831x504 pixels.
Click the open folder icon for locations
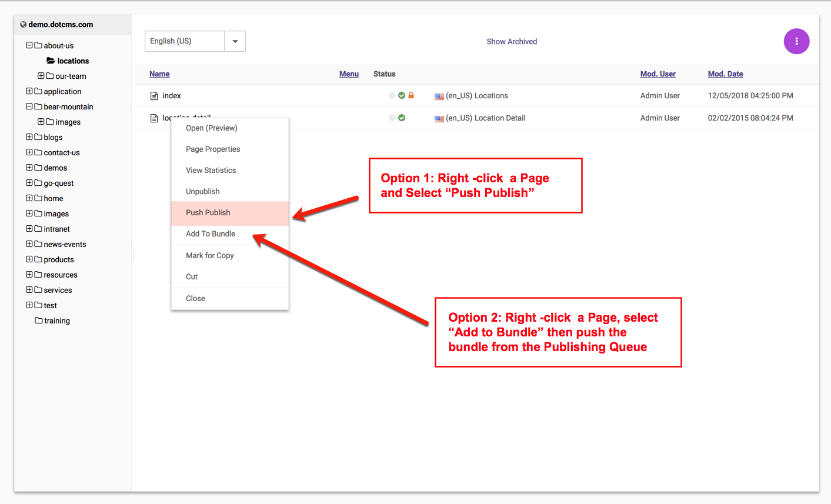[x=51, y=61]
